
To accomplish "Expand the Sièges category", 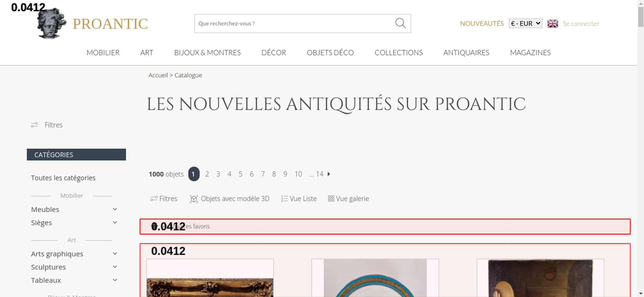I will (115, 223).
